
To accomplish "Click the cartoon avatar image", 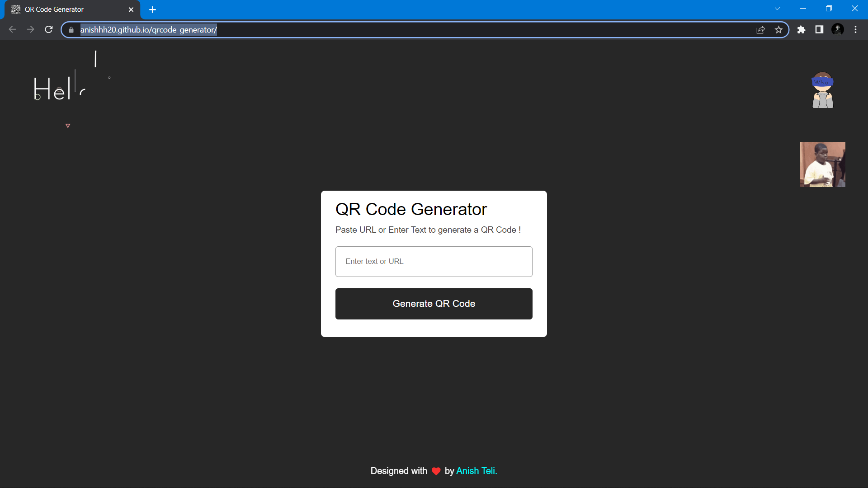I will click(x=822, y=90).
